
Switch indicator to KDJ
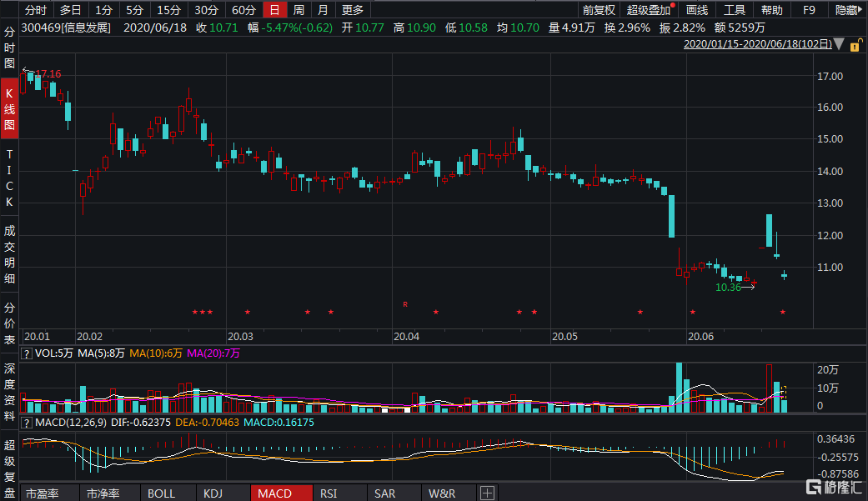[x=213, y=493]
